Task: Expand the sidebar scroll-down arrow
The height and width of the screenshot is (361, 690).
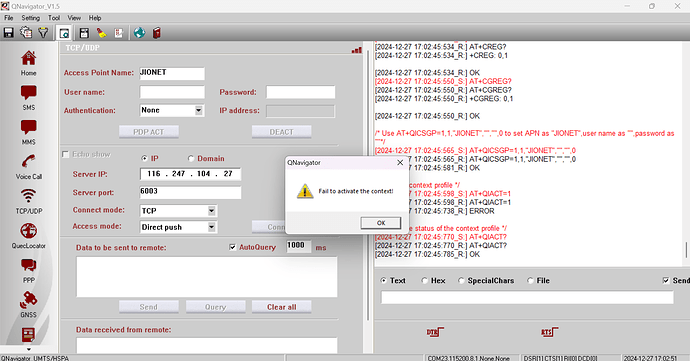Action: coord(29,350)
